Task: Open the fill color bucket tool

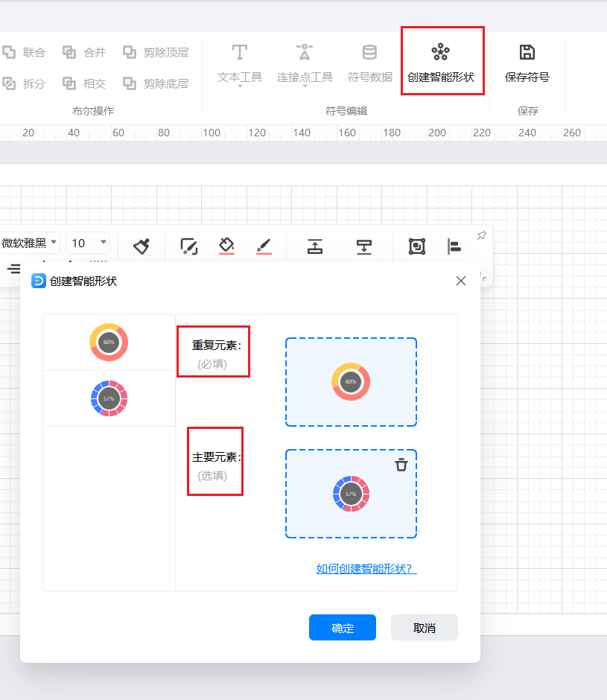Action: click(226, 246)
